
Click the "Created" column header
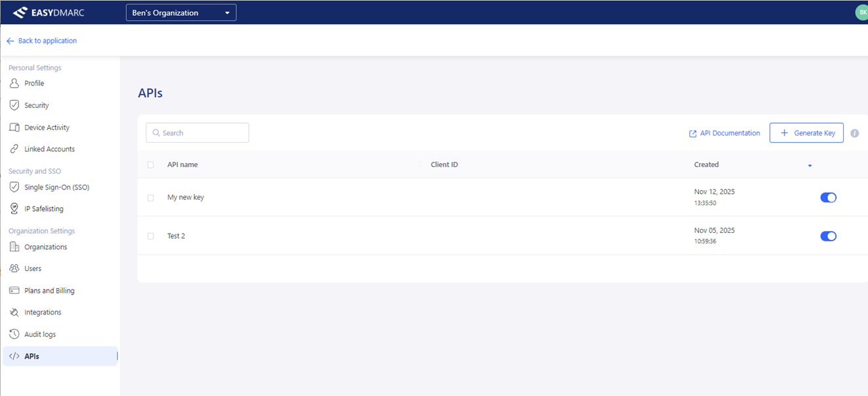pos(706,164)
